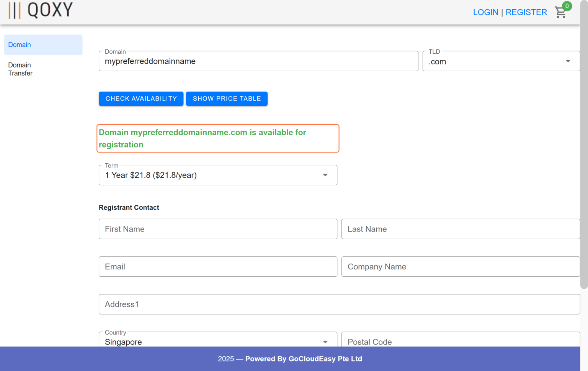This screenshot has height=371, width=588.
Task: Click into the First Name field
Action: [x=218, y=229]
